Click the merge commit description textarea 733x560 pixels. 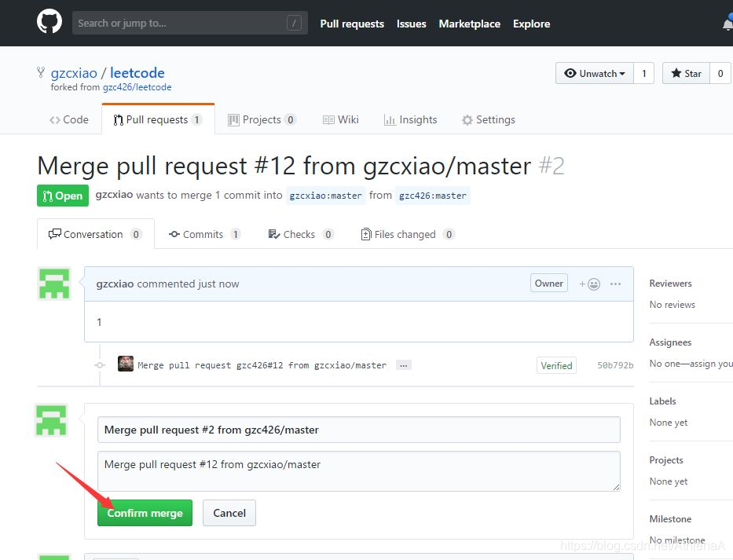tap(359, 471)
